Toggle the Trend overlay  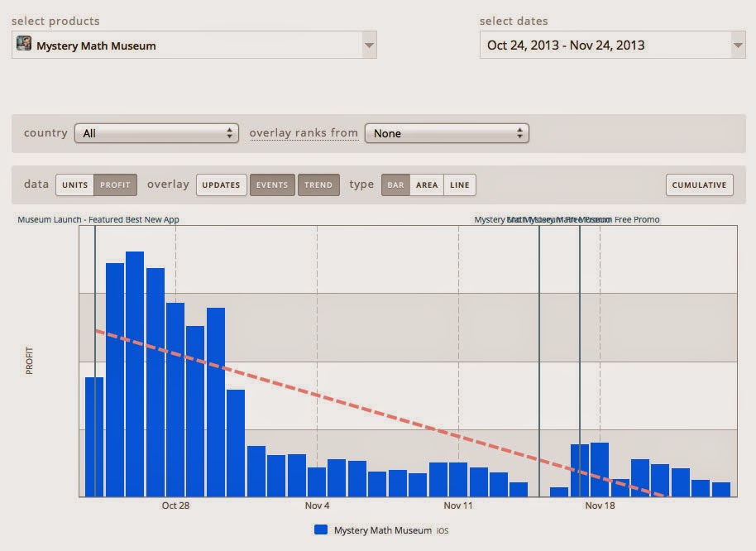[x=318, y=185]
